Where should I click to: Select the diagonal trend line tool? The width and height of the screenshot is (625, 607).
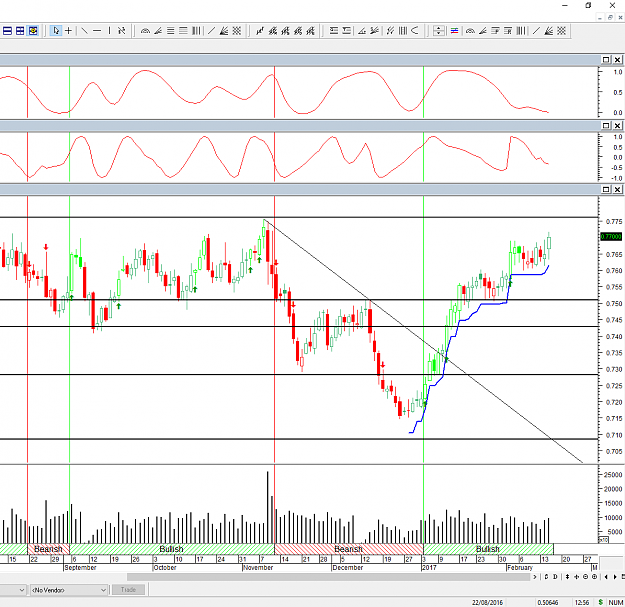[85, 31]
